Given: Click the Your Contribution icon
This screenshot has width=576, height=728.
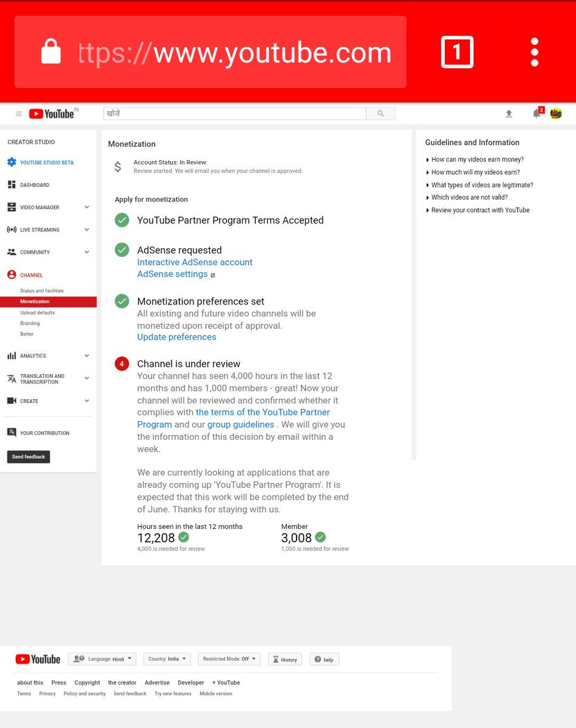Looking at the screenshot, I should (12, 433).
